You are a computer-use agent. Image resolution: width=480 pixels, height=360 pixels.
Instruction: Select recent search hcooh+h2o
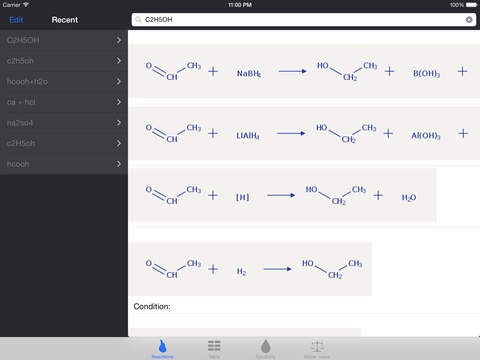pos(64,81)
